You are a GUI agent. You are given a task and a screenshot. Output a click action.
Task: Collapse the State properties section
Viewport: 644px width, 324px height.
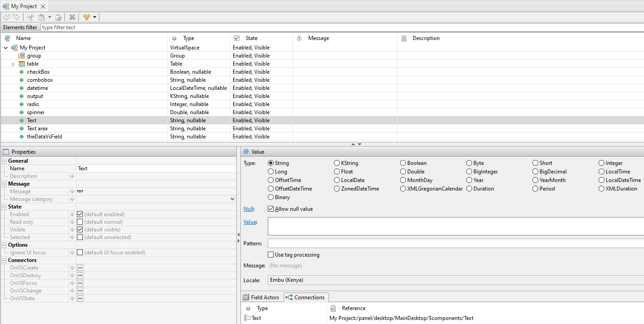point(5,207)
